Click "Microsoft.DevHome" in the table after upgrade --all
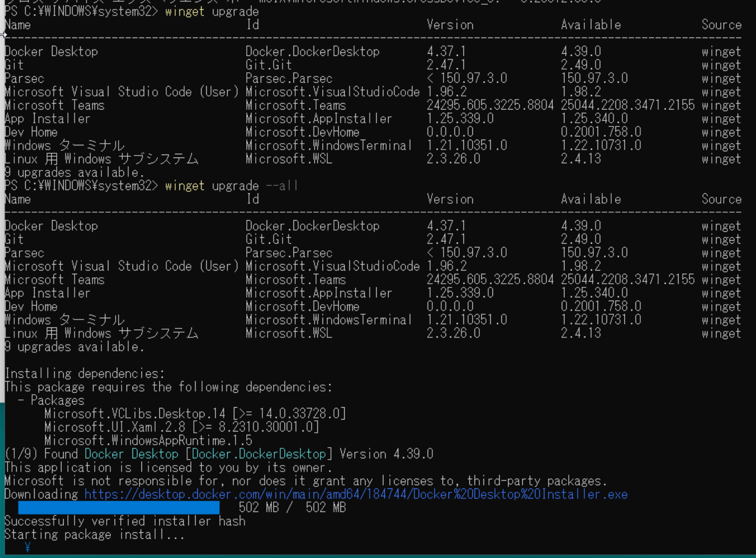 point(302,306)
